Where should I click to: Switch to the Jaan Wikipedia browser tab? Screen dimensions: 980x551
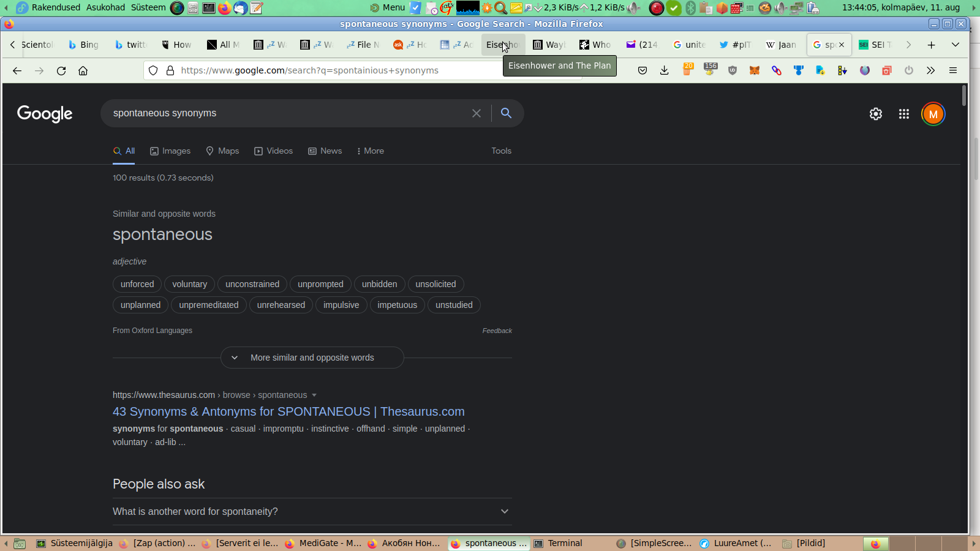click(781, 45)
